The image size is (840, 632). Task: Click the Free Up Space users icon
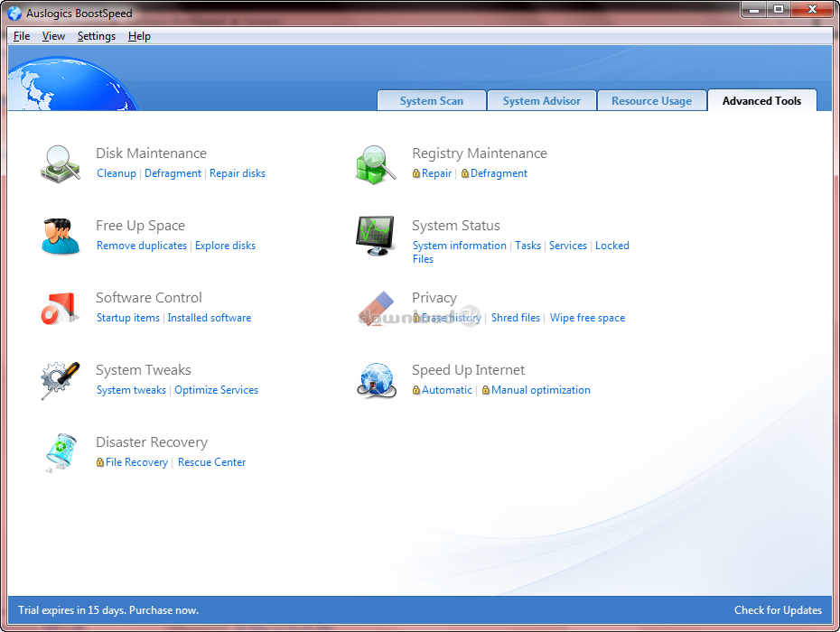61,237
